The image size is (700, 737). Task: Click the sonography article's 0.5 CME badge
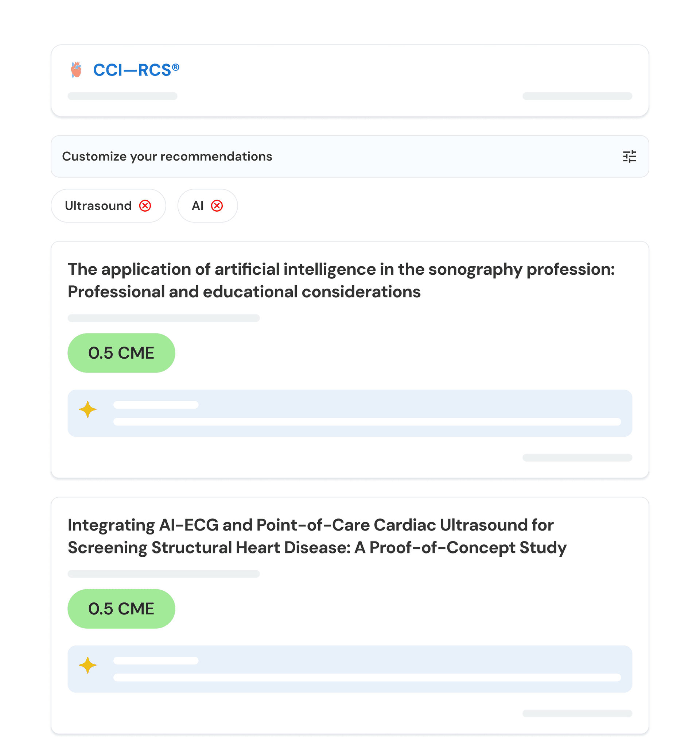pos(121,353)
